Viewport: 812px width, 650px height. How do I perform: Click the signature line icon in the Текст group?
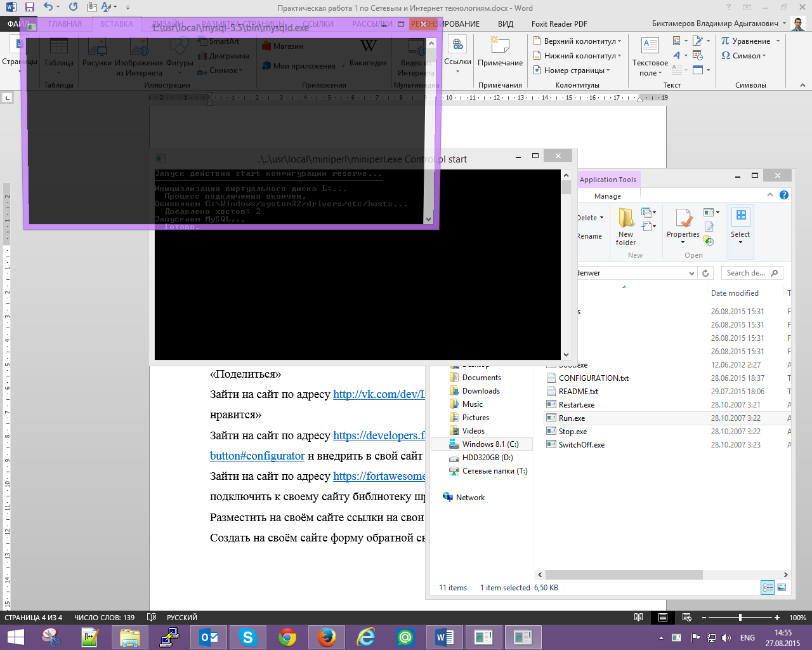(x=698, y=41)
